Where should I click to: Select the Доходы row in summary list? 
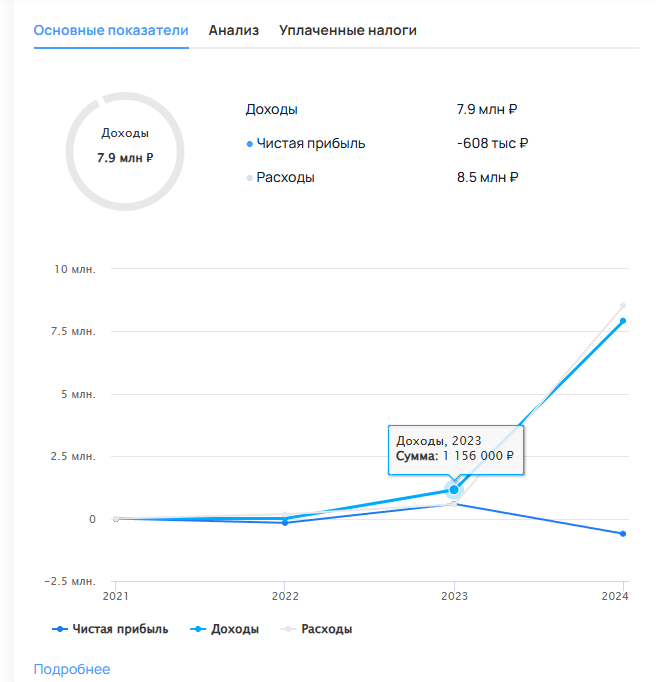coord(271,110)
